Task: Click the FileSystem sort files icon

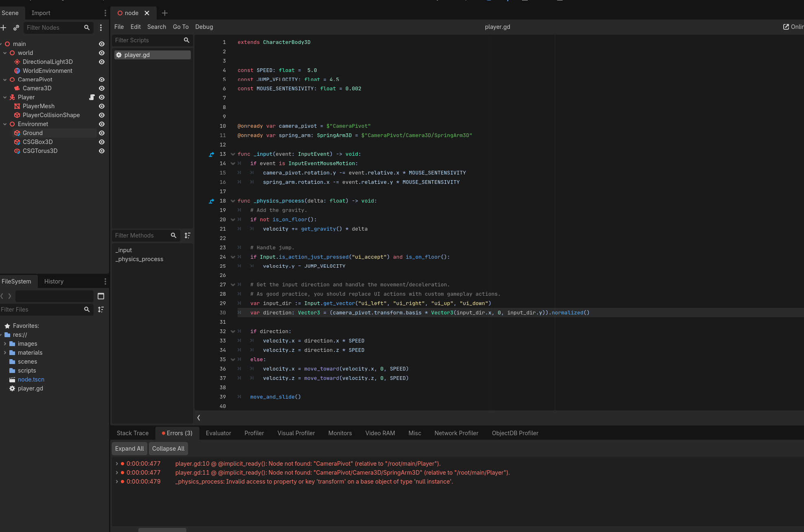Action: pyautogui.click(x=101, y=310)
